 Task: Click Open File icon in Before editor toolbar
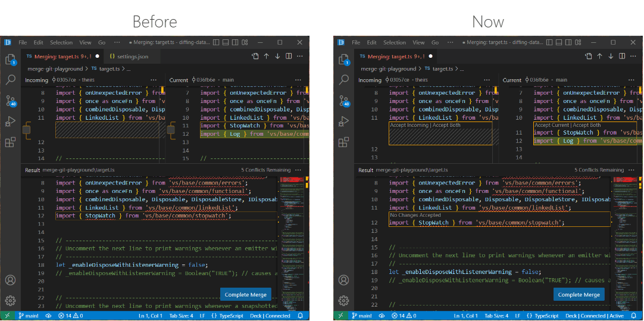pyautogui.click(x=255, y=57)
